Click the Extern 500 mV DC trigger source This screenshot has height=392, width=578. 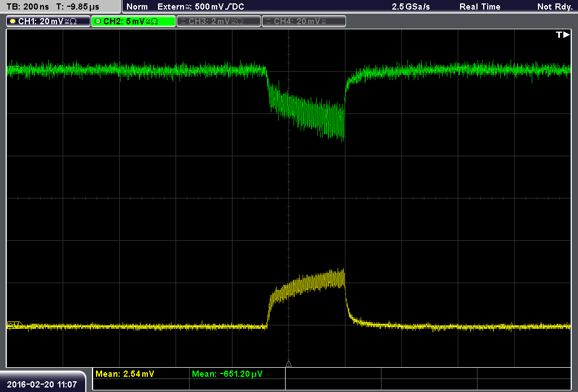200,7
